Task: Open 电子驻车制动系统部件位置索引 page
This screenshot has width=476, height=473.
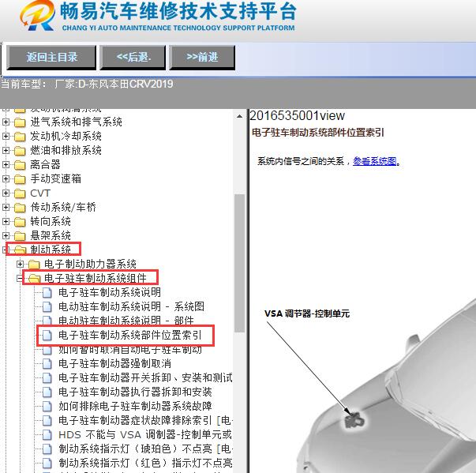Action: click(130, 335)
